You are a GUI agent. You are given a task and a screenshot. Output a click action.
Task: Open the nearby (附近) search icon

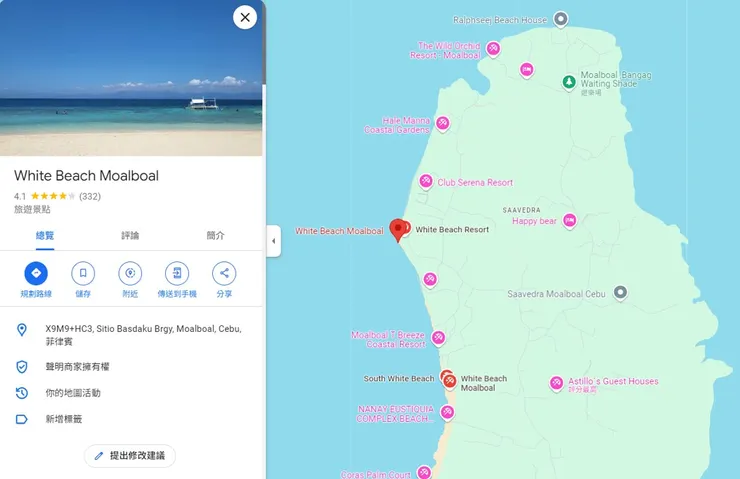tap(130, 273)
